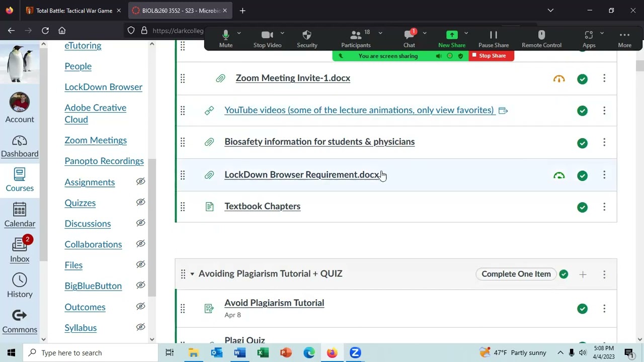Open File Explorer from Windows taskbar
The width and height of the screenshot is (644, 362).
[x=193, y=353]
